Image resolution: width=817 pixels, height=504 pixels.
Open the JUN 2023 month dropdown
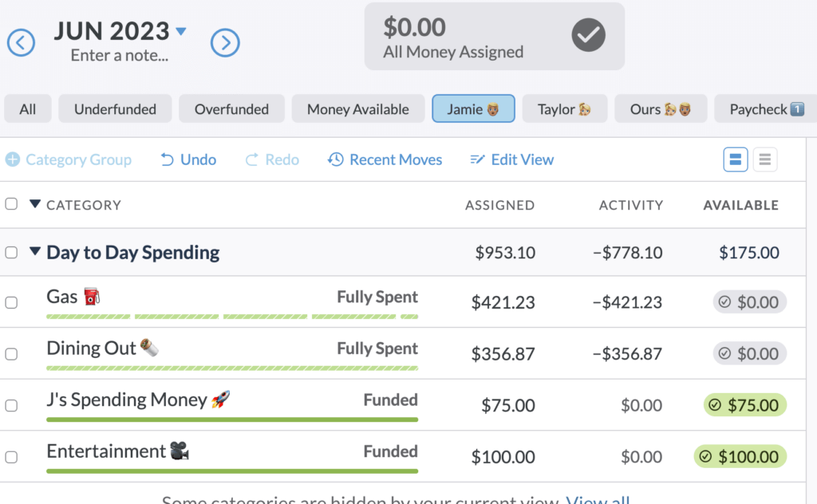point(181,32)
